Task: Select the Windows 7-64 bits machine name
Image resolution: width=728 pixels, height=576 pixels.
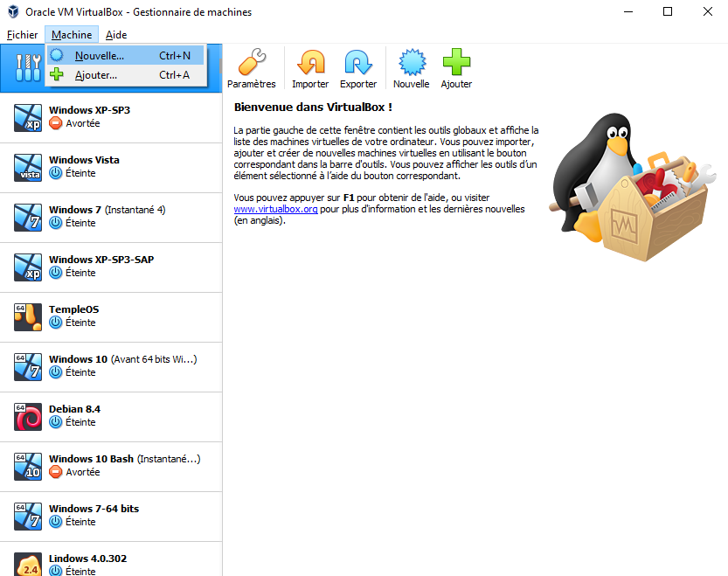Action: 94,509
